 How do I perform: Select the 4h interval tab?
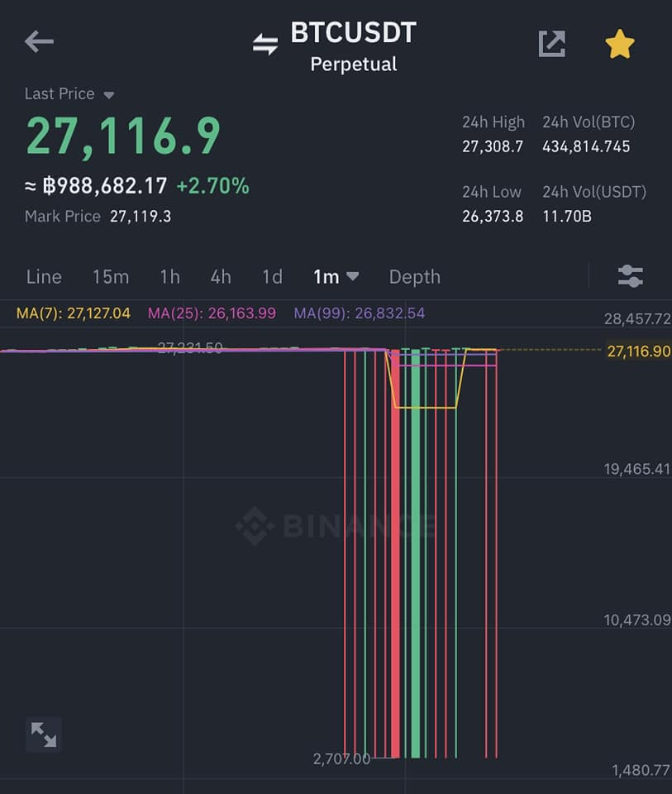[221, 276]
